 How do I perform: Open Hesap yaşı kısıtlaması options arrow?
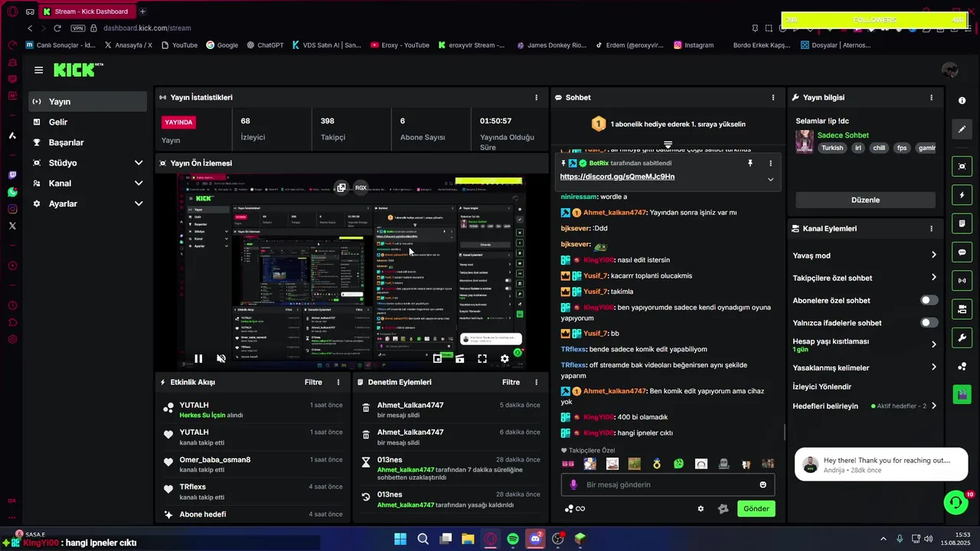tap(933, 344)
